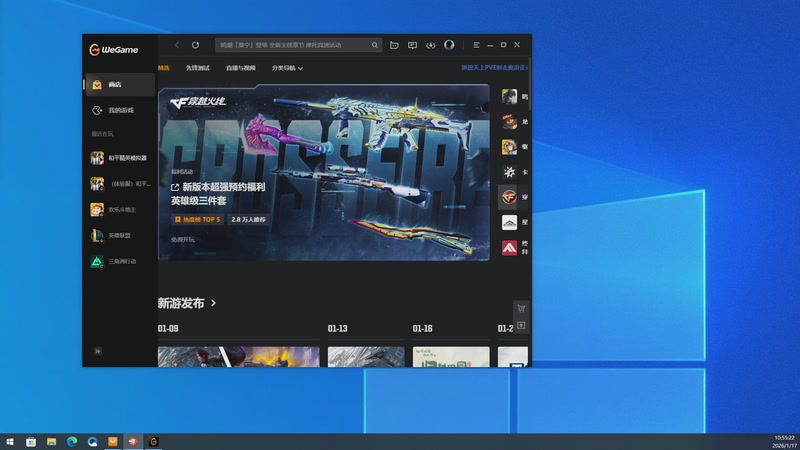Screen dimensions: 800x450
Task: Select the white mountain-logo game icon
Action: coord(509,222)
